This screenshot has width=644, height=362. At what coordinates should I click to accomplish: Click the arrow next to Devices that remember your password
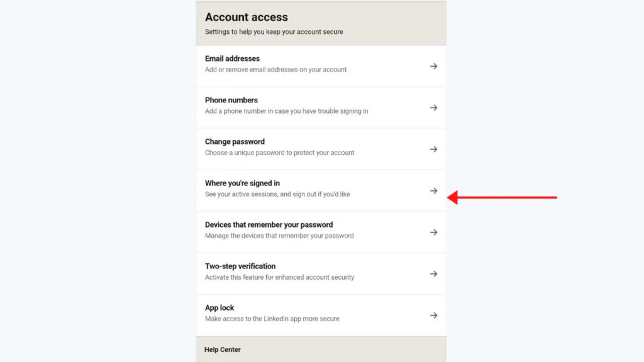tap(434, 232)
